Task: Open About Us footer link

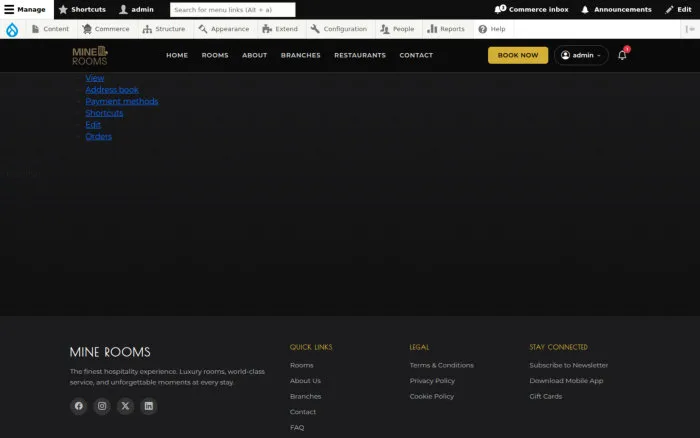Action: click(x=305, y=381)
